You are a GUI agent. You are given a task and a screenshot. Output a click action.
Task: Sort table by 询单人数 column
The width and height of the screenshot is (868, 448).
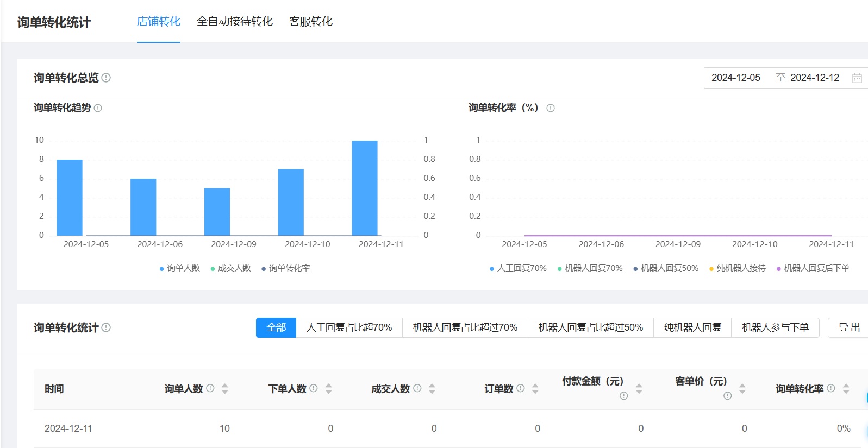point(225,389)
